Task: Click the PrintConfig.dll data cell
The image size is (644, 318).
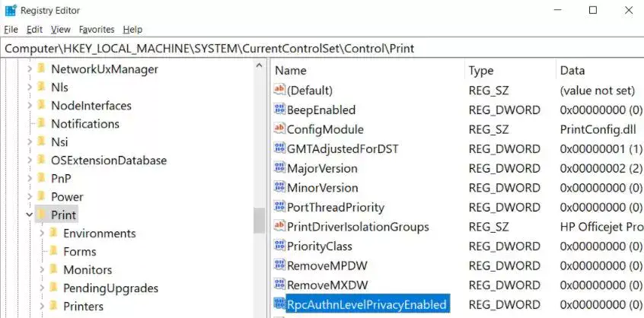Action: (x=598, y=129)
